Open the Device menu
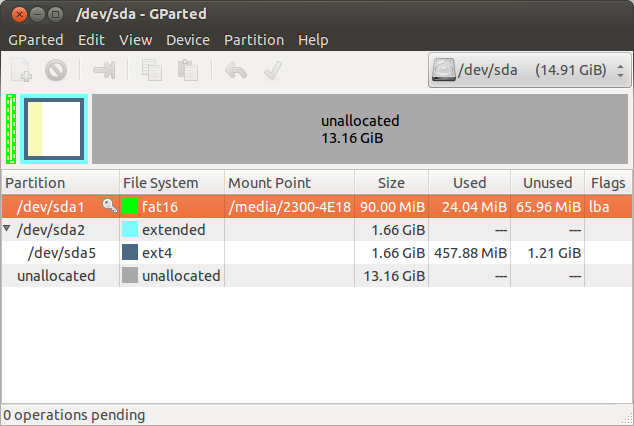The image size is (634, 426). point(187,40)
